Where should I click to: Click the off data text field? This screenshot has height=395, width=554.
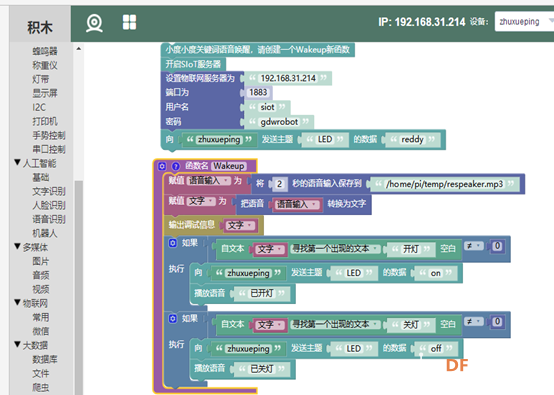pos(436,349)
